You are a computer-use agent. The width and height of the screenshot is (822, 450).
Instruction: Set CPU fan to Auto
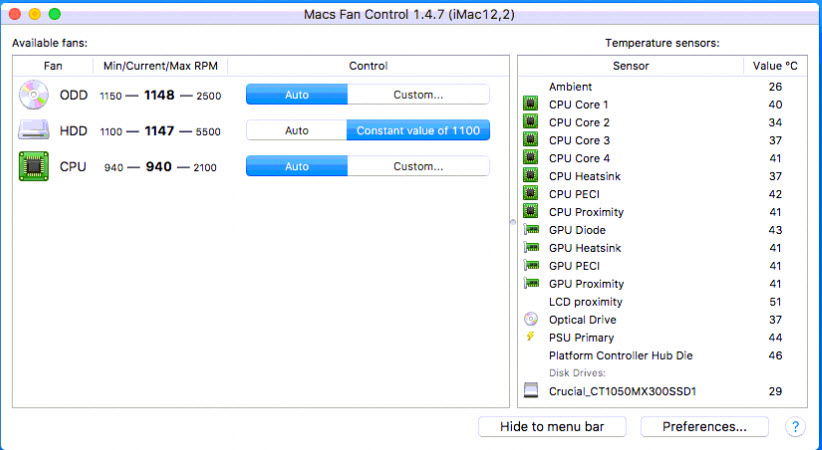coord(297,166)
